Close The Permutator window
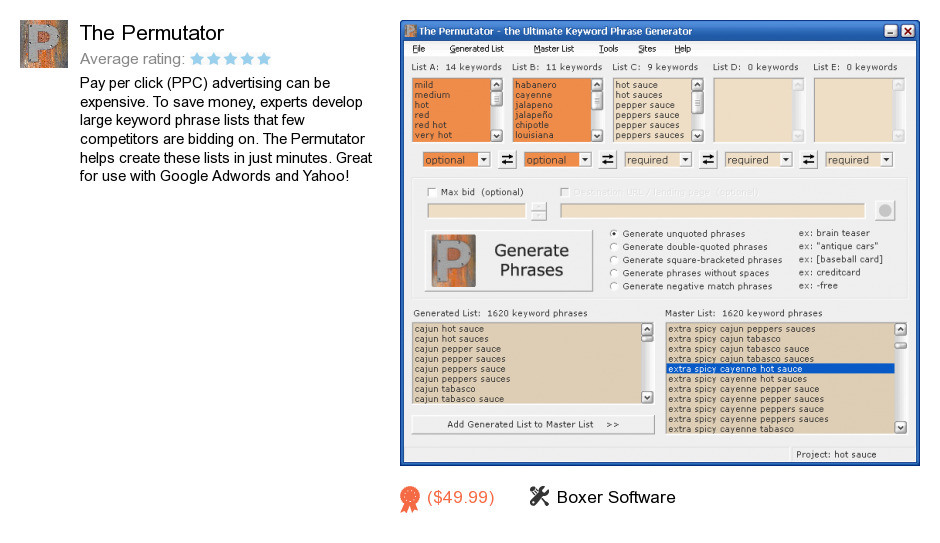Image resolution: width=940 pixels, height=543 pixels. (x=908, y=31)
